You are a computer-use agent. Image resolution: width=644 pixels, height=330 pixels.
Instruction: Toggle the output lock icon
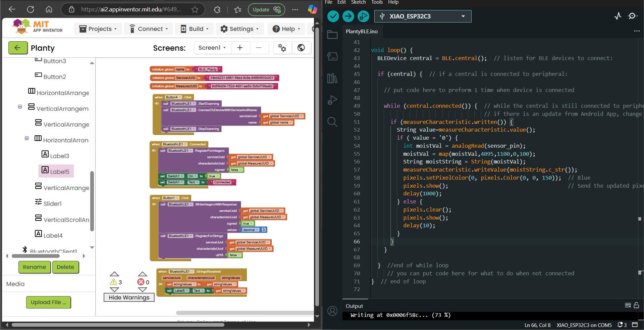coord(636,305)
